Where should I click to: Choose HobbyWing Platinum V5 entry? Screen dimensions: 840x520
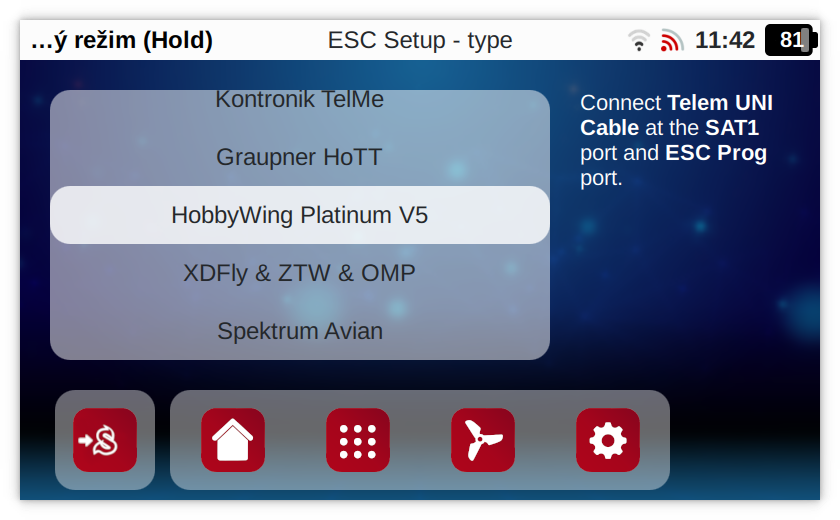[x=299, y=215]
